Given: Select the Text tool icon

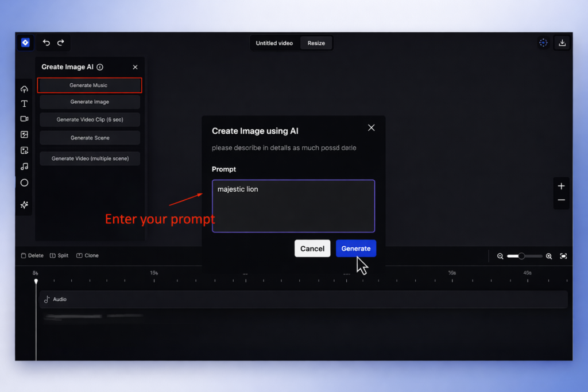Looking at the screenshot, I should pyautogui.click(x=24, y=104).
